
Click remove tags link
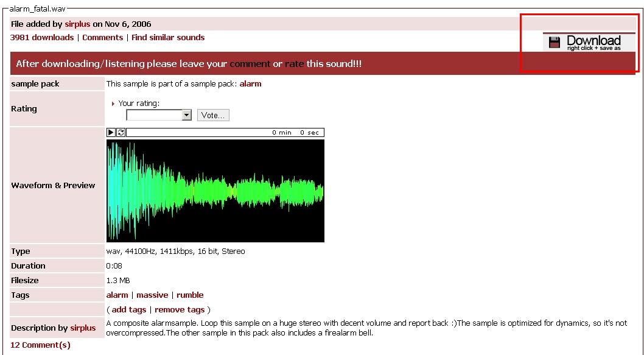180,310
